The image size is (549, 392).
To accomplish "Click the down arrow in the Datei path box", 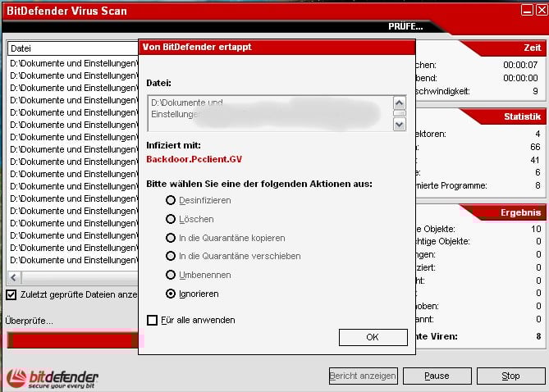I will pyautogui.click(x=399, y=125).
